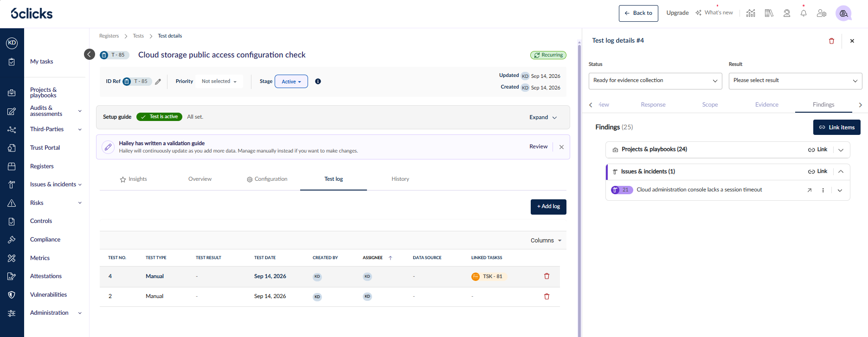The height and width of the screenshot is (337, 868).
Task: Open the Response tab in details panel
Action: [x=653, y=105]
